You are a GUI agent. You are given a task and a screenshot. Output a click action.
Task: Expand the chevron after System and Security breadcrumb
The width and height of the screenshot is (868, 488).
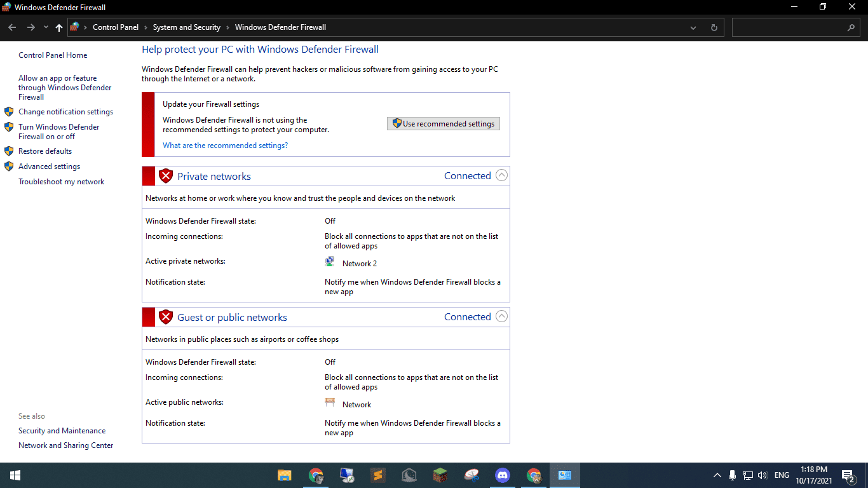pyautogui.click(x=226, y=27)
